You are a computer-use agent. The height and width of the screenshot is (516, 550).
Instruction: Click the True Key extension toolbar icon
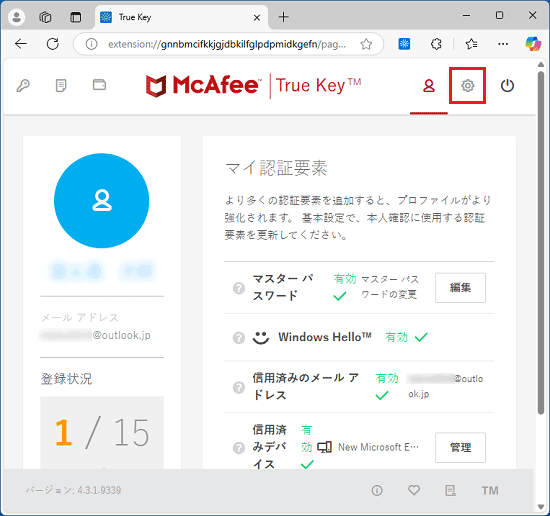(404, 44)
